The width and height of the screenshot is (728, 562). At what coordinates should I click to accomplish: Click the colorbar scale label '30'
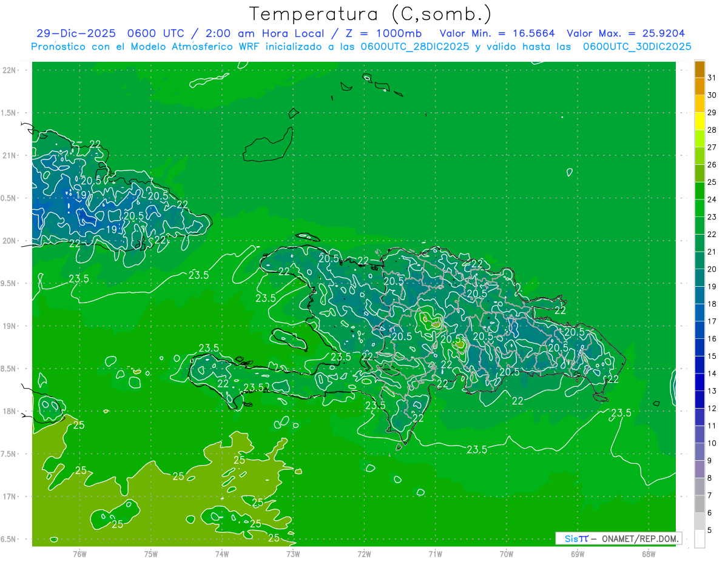tap(712, 95)
